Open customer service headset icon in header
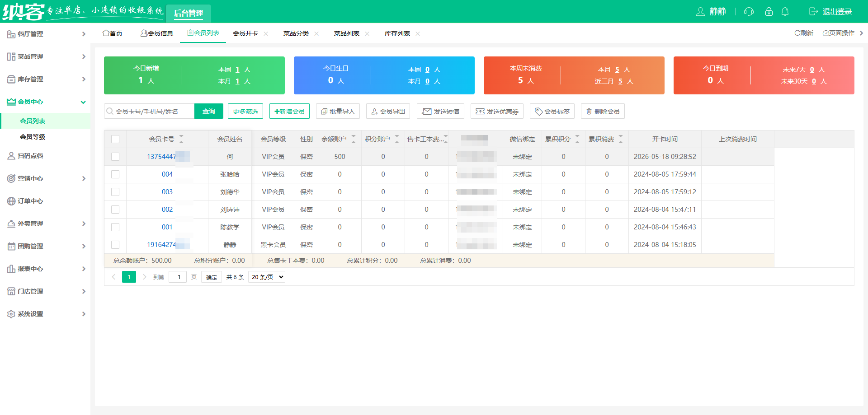Screen dimensions: 868x415 pos(749,12)
